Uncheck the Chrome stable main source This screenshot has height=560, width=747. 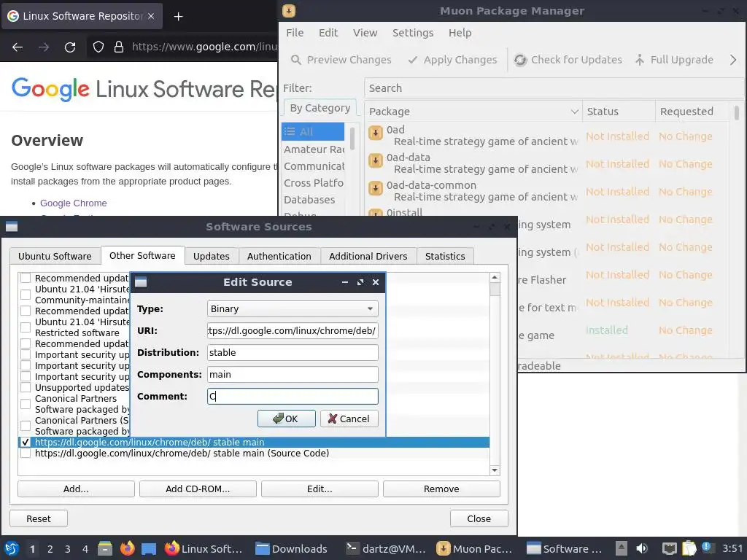[26, 443]
